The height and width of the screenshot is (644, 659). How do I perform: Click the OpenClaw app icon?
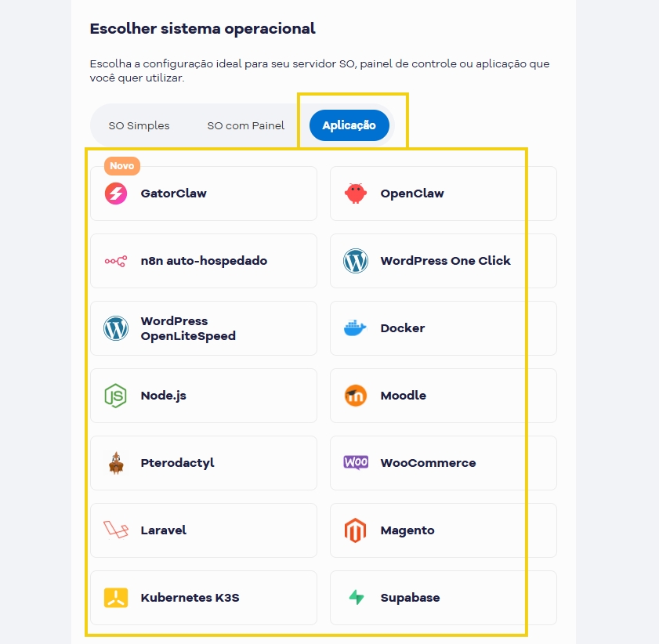click(355, 193)
